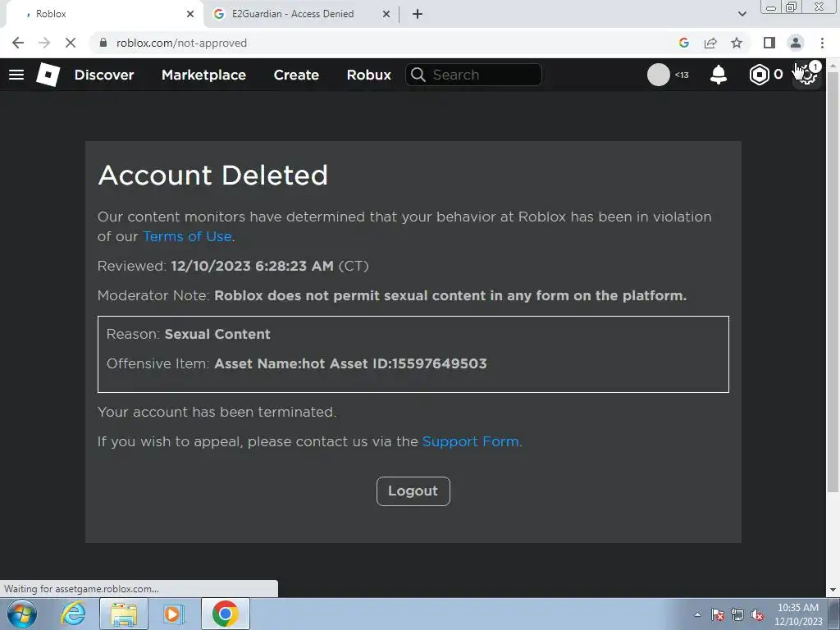
Task: Open the Robux page
Action: [368, 75]
